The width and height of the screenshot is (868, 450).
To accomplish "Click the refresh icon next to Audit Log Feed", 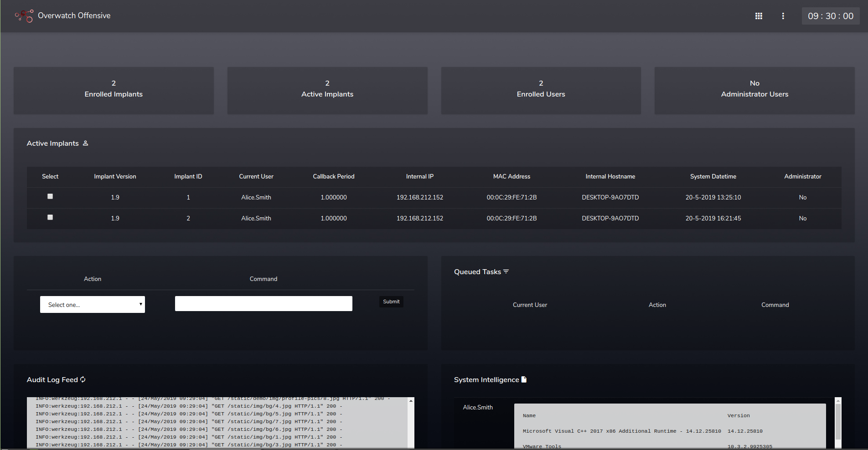I will (x=83, y=379).
